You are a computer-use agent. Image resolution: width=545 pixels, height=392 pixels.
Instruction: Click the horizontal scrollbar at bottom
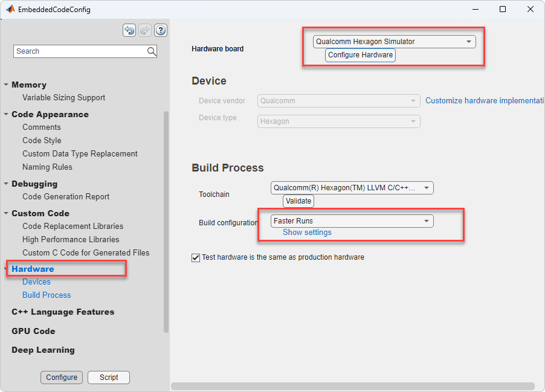pos(353,386)
